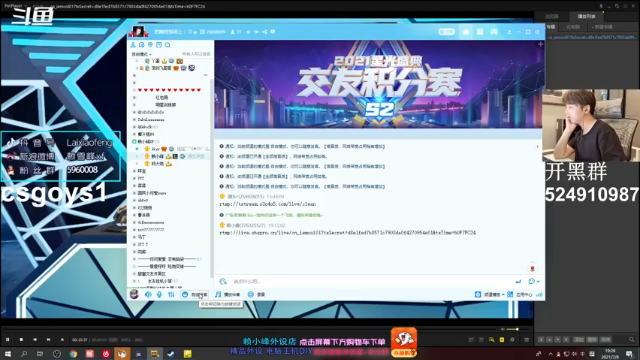Open the free mode dropdown above channel list

(142, 54)
